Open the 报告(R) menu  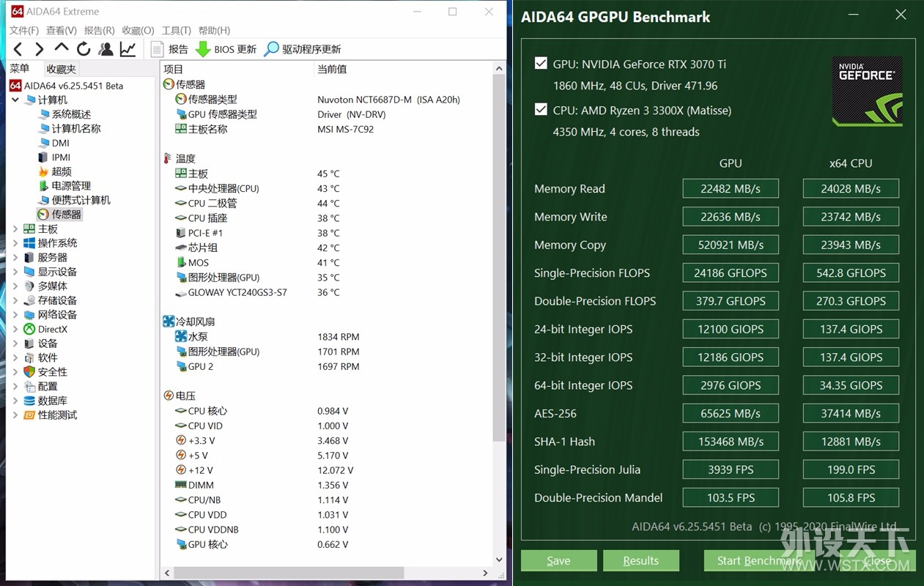coord(99,30)
